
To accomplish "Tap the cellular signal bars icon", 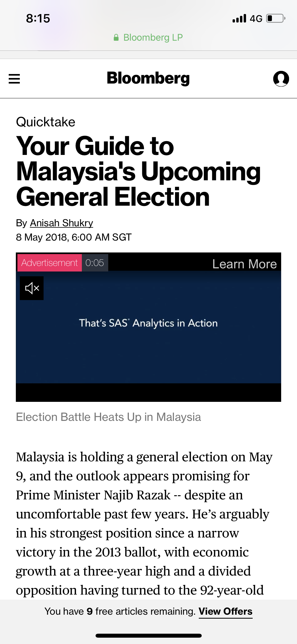I will (x=239, y=19).
